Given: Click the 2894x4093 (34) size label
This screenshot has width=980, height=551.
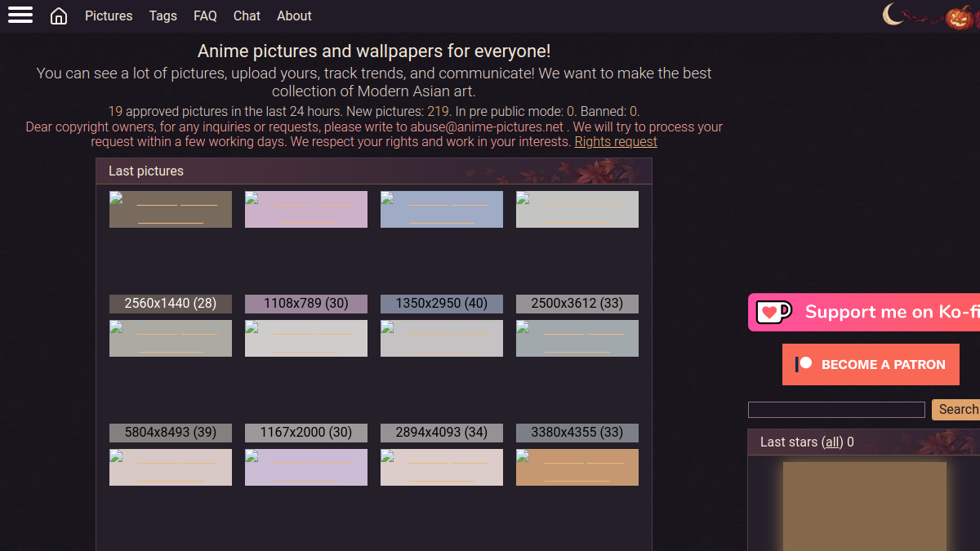Looking at the screenshot, I should [x=442, y=433].
